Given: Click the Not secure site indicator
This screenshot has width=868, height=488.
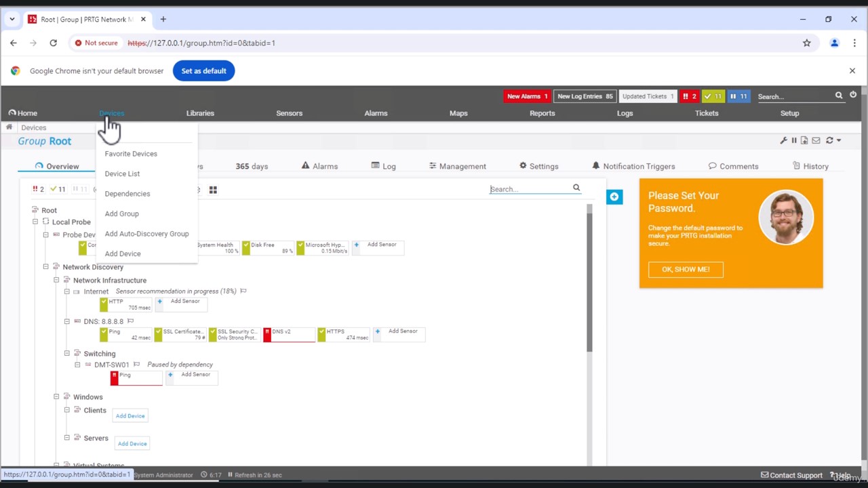Looking at the screenshot, I should pos(96,43).
